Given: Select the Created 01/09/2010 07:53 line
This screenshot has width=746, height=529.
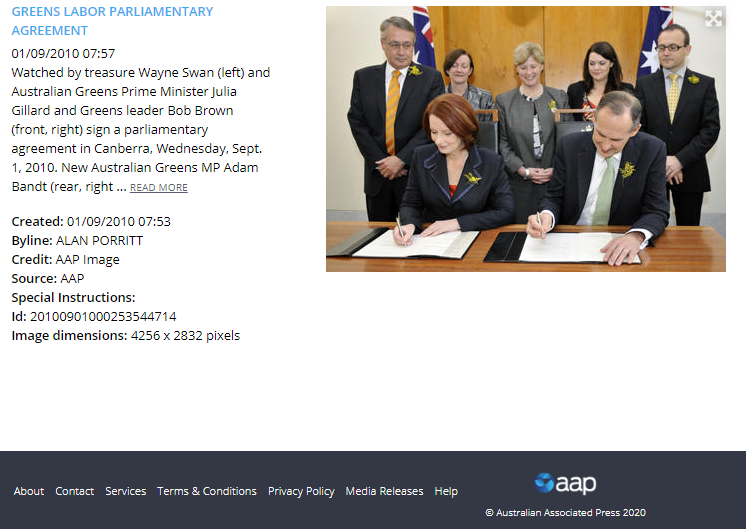Looking at the screenshot, I should click(91, 221).
